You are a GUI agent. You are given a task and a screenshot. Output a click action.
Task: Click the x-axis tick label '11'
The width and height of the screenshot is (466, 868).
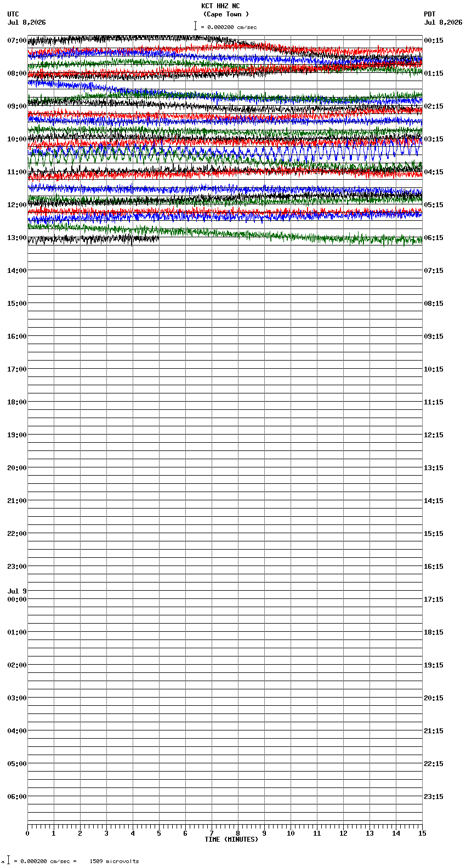[317, 833]
